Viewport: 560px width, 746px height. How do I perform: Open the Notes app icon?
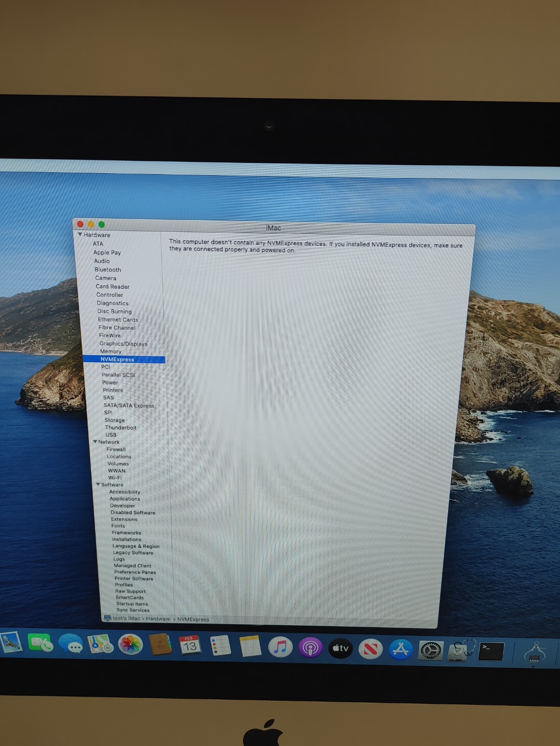click(x=250, y=647)
